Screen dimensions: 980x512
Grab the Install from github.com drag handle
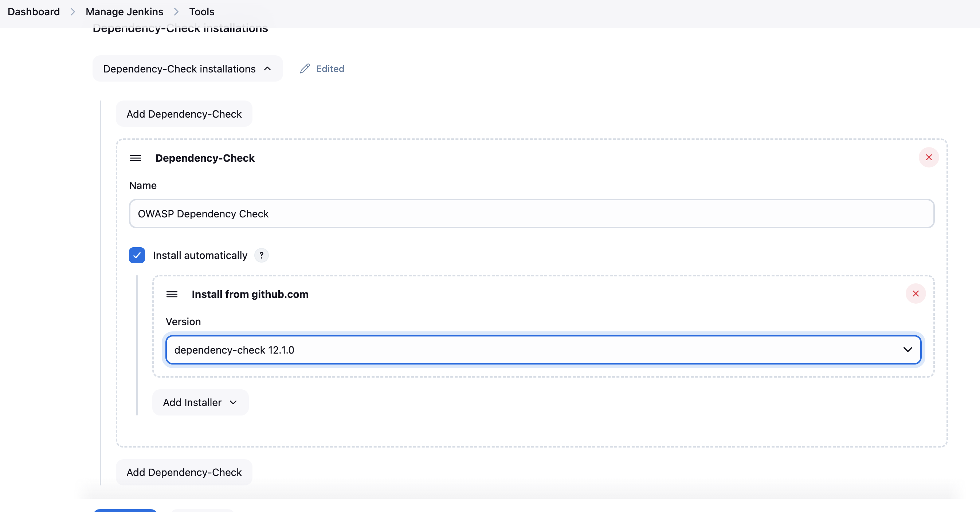(x=172, y=294)
